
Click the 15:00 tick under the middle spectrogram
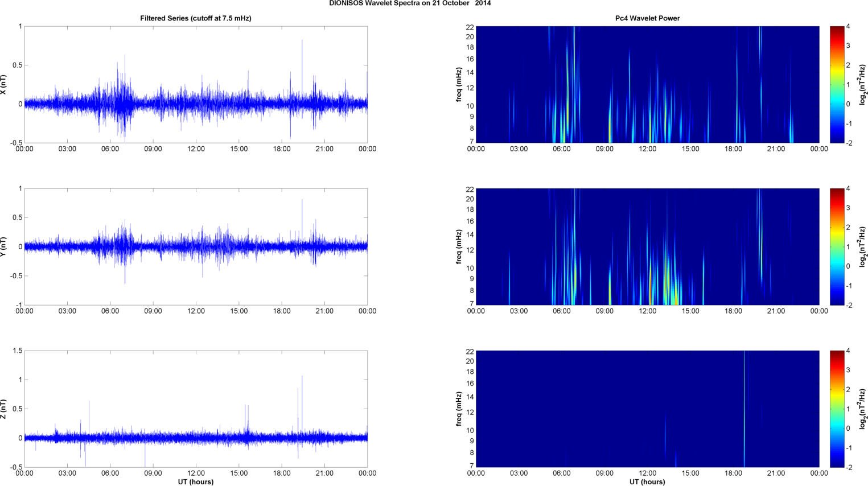(690, 311)
